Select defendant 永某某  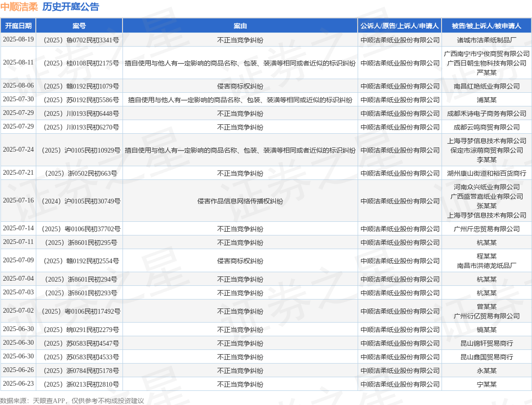point(487,371)
